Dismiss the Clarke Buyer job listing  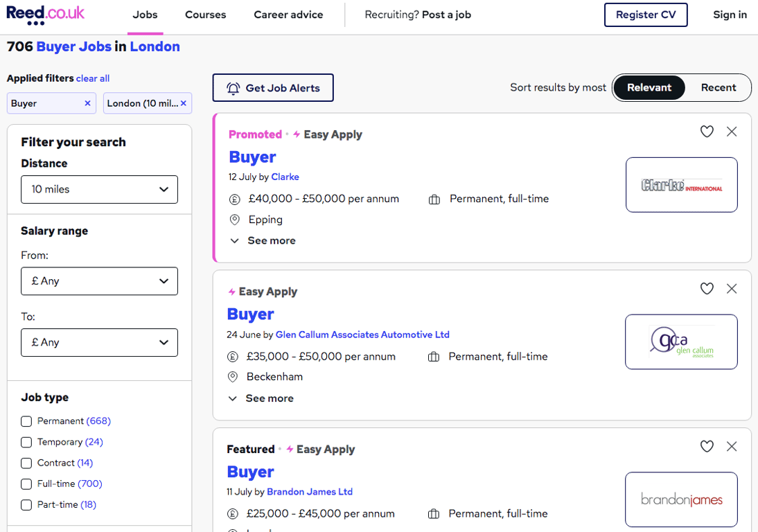(732, 132)
